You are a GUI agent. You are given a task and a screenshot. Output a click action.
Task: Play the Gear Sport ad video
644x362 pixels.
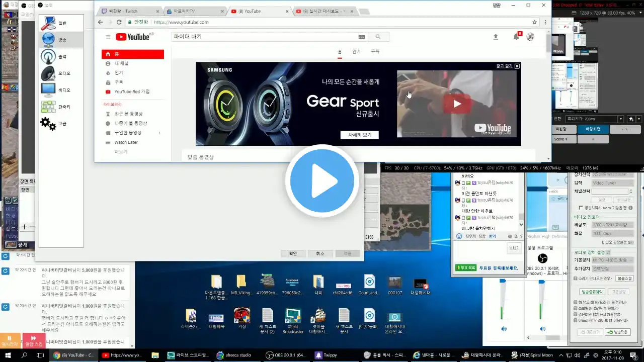pyautogui.click(x=457, y=104)
